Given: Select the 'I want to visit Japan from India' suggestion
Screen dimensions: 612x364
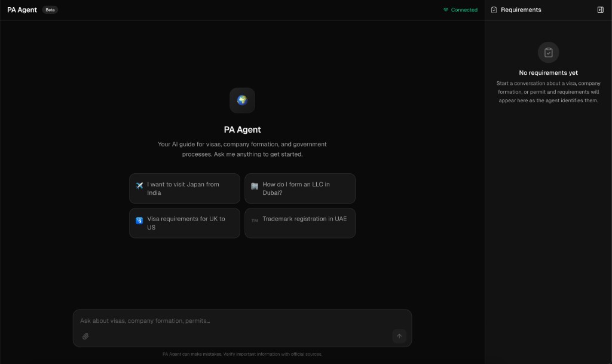Looking at the screenshot, I should (x=184, y=188).
